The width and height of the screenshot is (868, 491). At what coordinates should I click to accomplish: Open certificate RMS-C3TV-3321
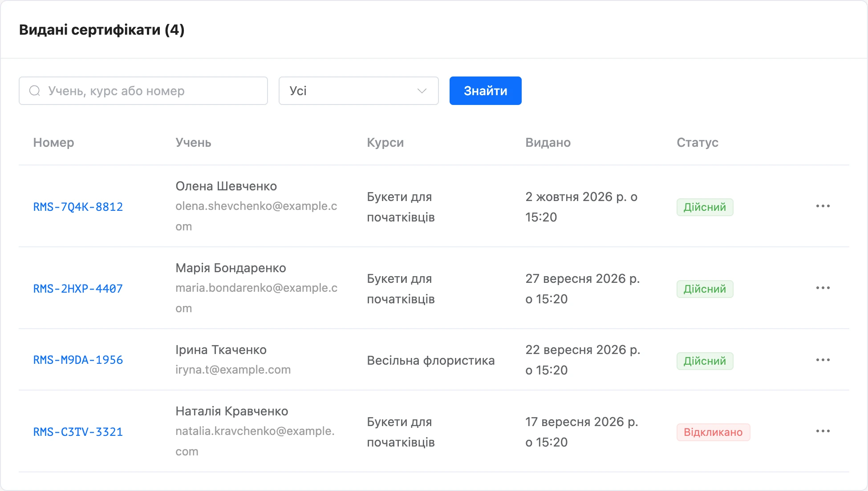pos(78,432)
